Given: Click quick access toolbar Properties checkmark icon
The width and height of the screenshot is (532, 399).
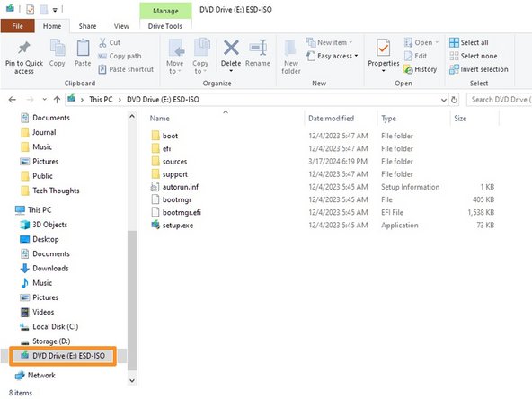Looking at the screenshot, I should click(x=30, y=10).
